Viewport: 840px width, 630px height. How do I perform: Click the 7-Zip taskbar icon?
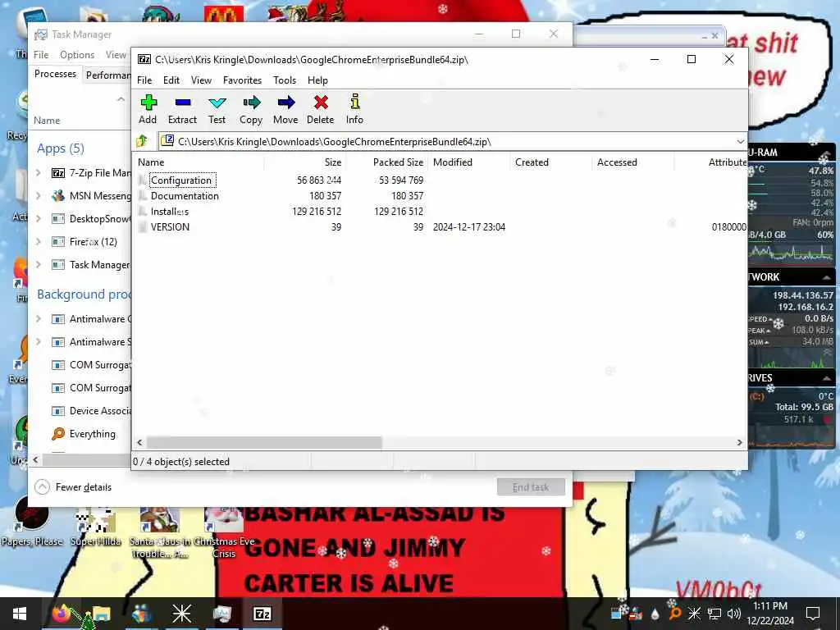[262, 614]
